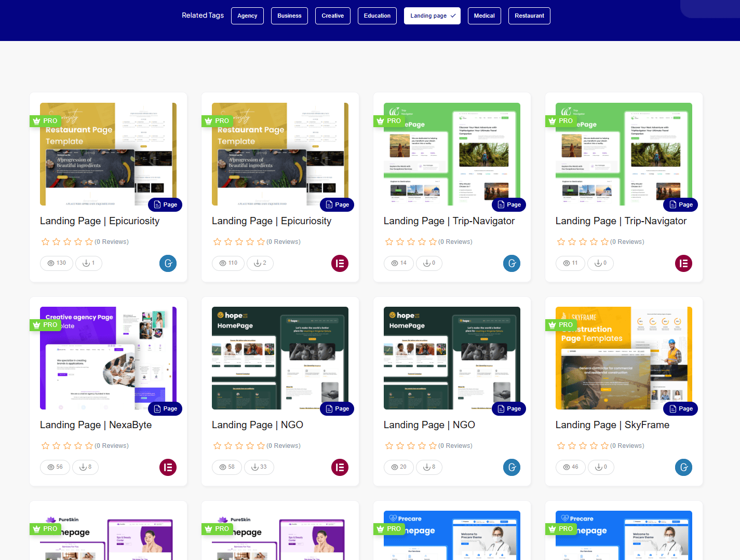This screenshot has width=740, height=560.
Task: Select the Creative tag filter
Action: (x=332, y=16)
